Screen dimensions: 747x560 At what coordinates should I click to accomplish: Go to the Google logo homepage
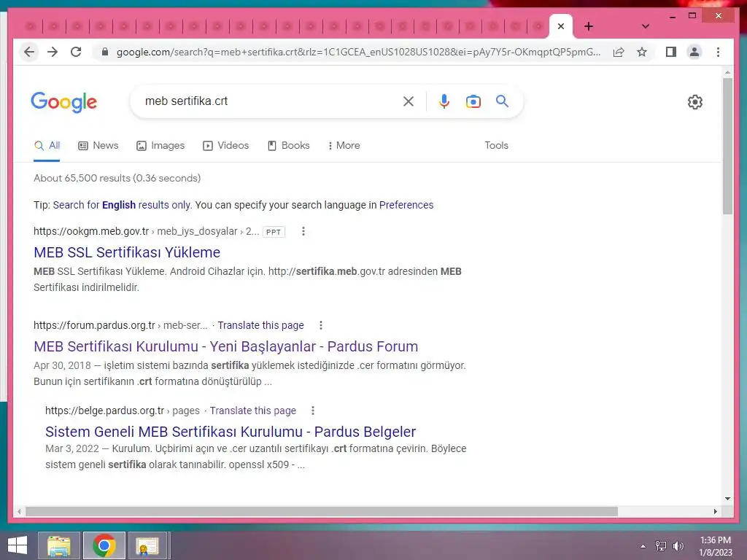tap(64, 102)
